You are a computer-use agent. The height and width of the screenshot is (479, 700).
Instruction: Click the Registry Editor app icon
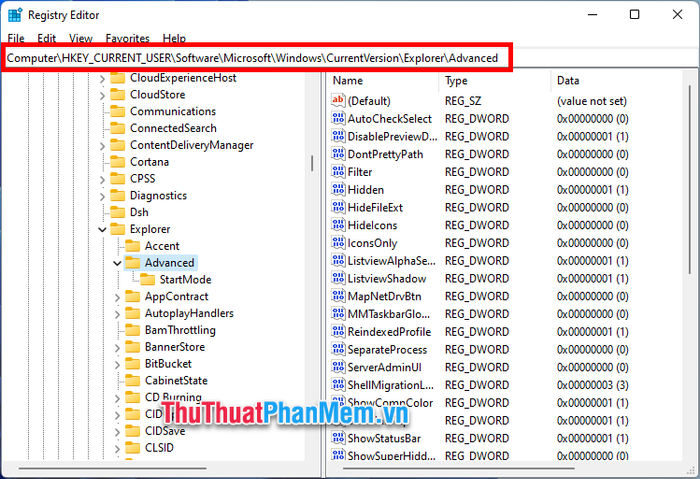pyautogui.click(x=15, y=15)
